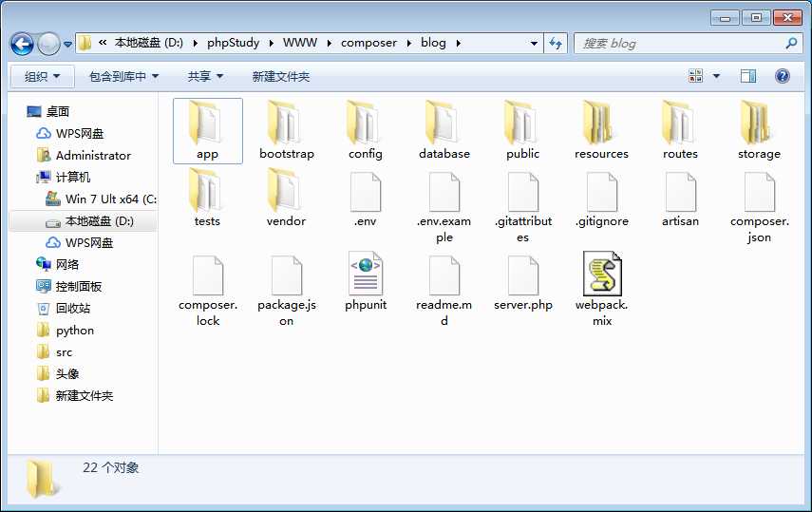Viewport: 812px width, 512px height.
Task: Open the storage folder
Action: tap(759, 130)
